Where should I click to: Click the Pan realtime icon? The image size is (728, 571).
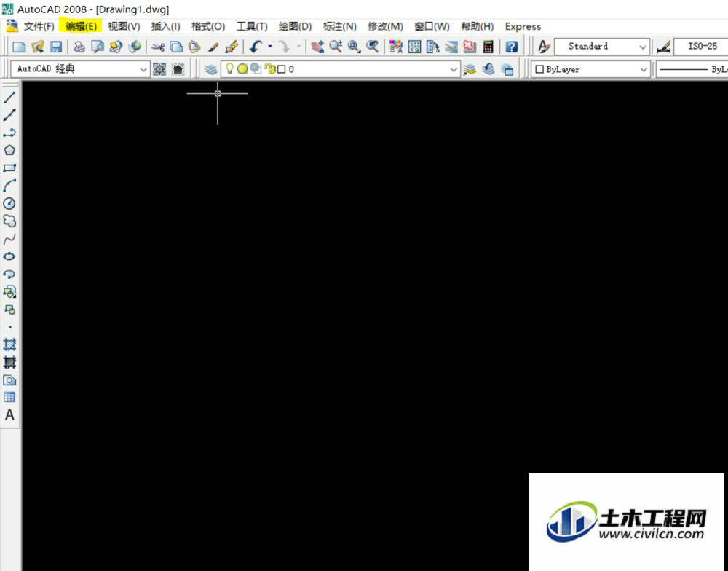317,47
